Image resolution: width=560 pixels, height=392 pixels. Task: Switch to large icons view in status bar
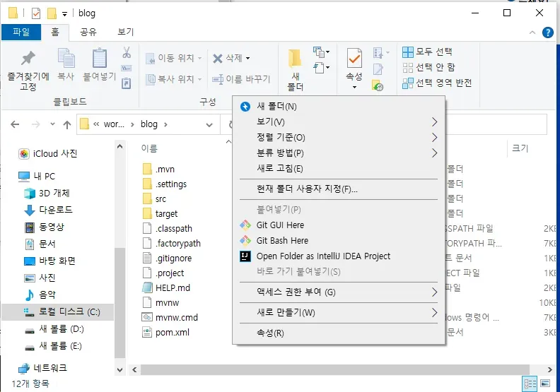point(546,384)
